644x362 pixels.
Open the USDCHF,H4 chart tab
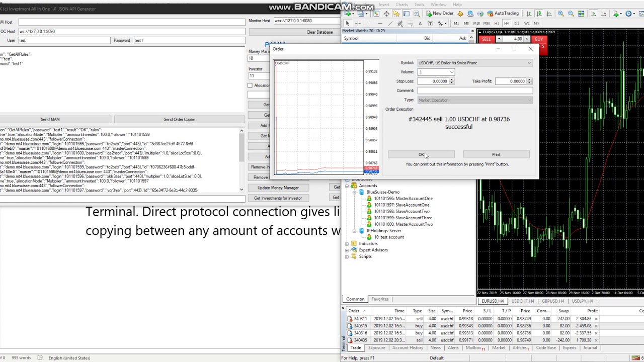click(522, 301)
